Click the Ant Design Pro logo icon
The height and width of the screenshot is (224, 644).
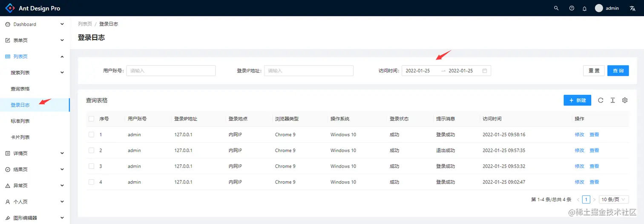coord(10,8)
